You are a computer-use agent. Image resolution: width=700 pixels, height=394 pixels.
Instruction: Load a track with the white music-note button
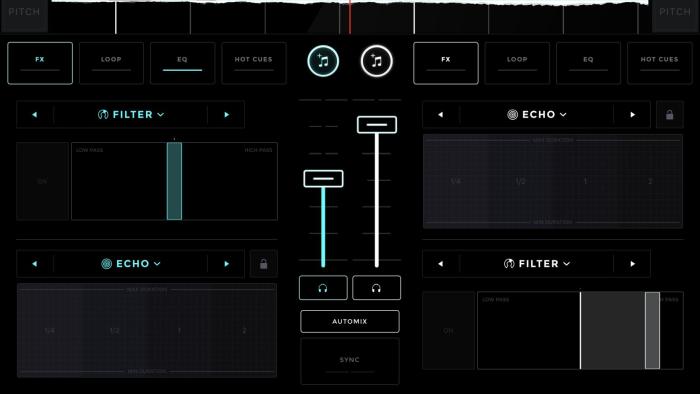pos(376,61)
